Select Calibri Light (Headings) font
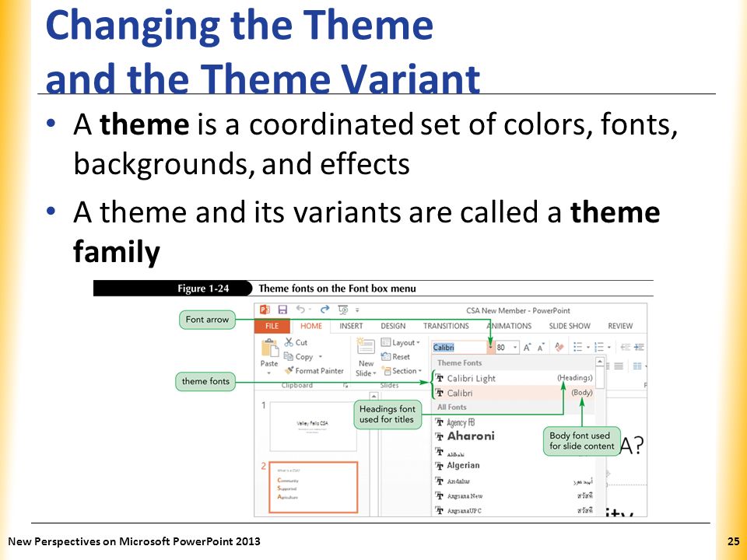 pyautogui.click(x=514, y=378)
